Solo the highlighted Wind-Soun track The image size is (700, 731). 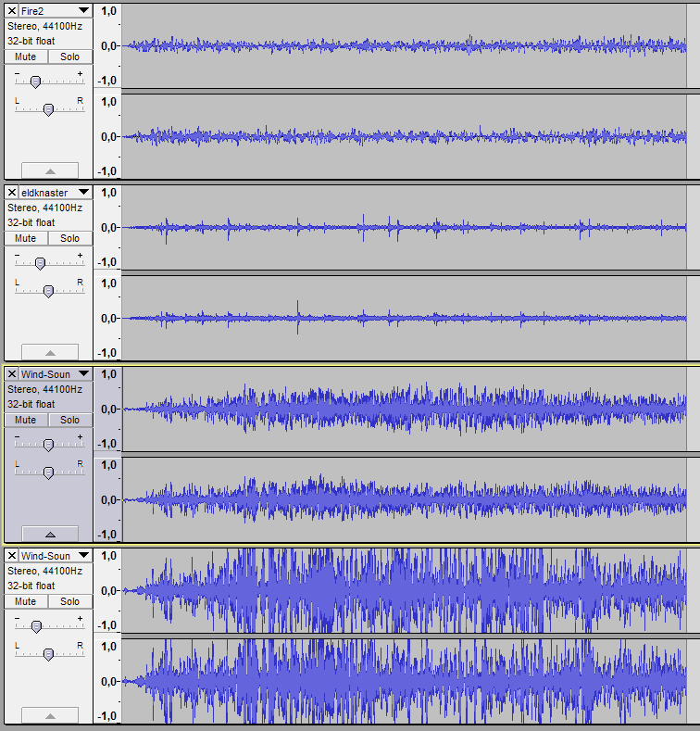tap(70, 420)
